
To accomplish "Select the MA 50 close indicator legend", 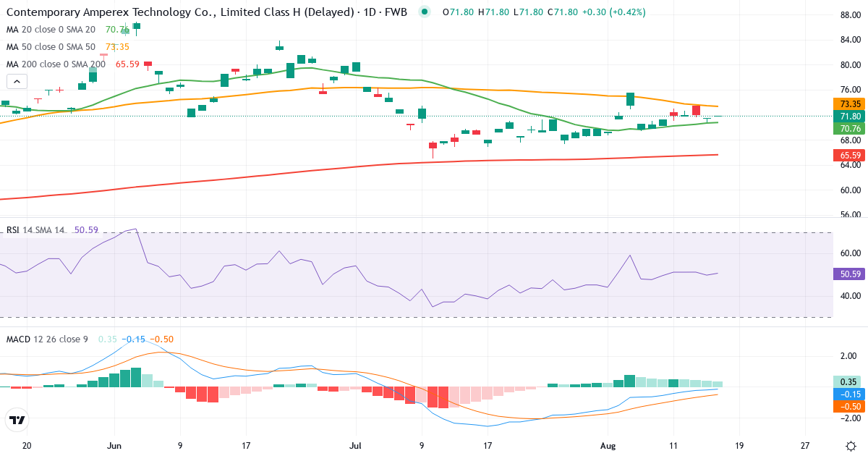I will 51,47.
